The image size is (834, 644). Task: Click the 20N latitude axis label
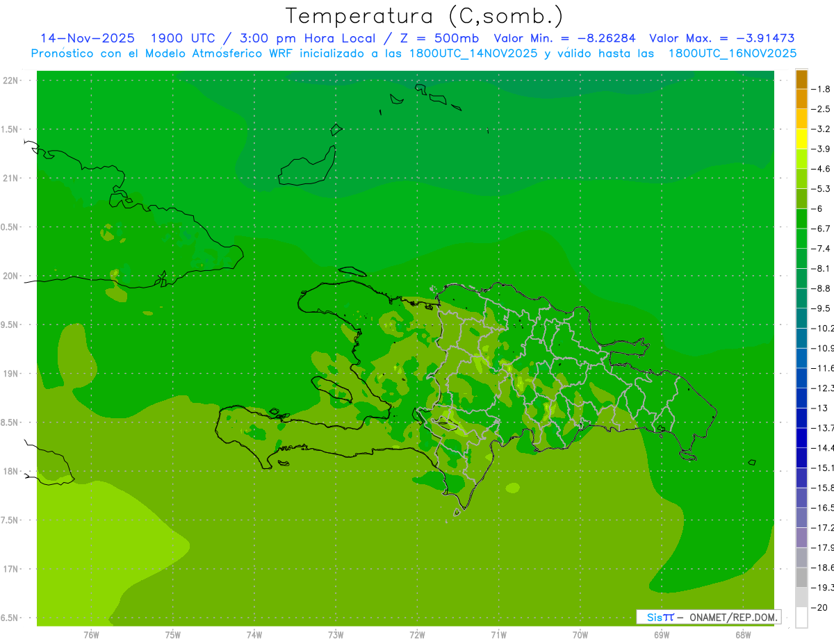point(11,276)
